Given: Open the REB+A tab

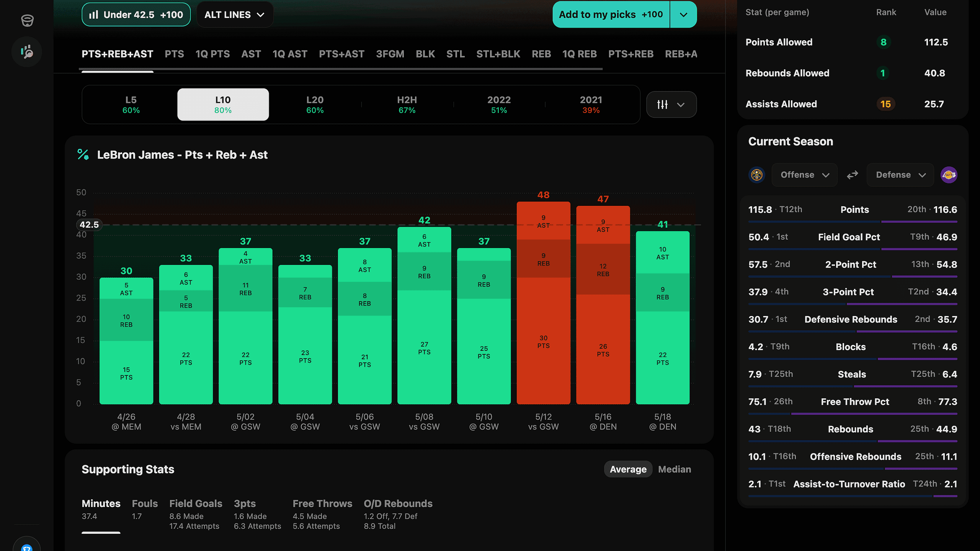Looking at the screenshot, I should (x=681, y=54).
